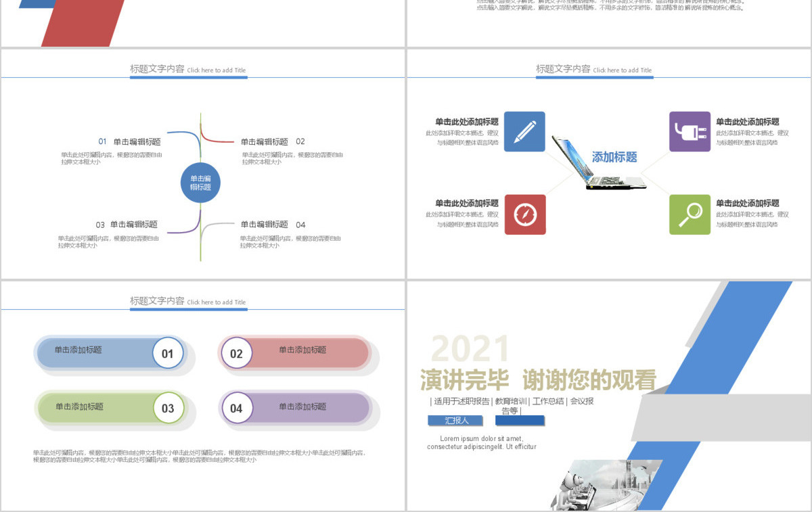Click the blue center circle 单击编辑标题
The width and height of the screenshot is (812, 512).
[x=200, y=183]
